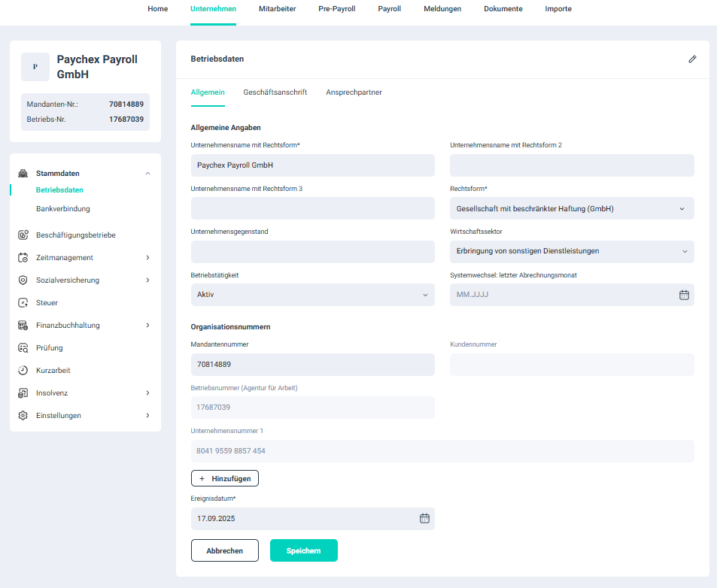Open the Wirtschaftssektor dropdown
Image resolution: width=717 pixels, height=588 pixels.
[572, 251]
